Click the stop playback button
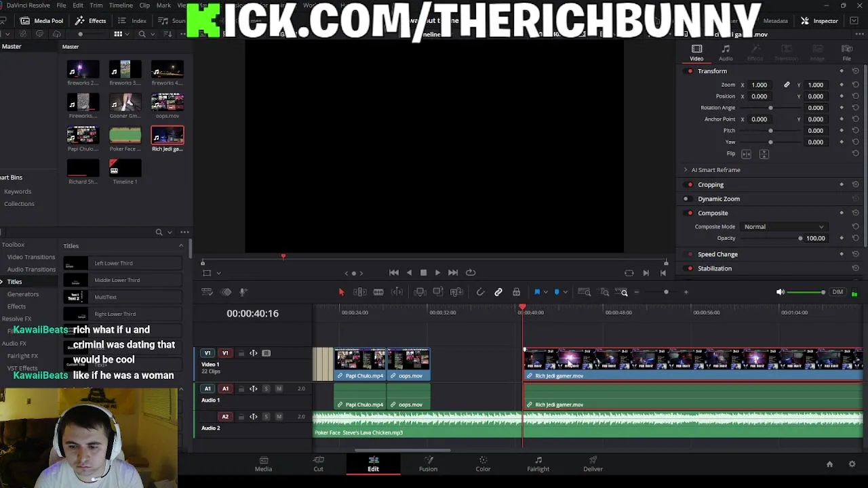Viewport: 868px width, 488px height. 423,272
